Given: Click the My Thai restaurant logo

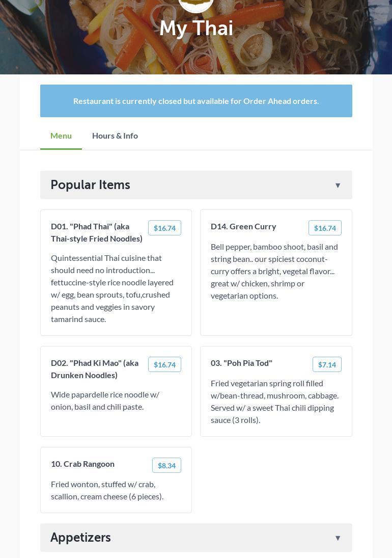Looking at the screenshot, I should click(x=196, y=5).
